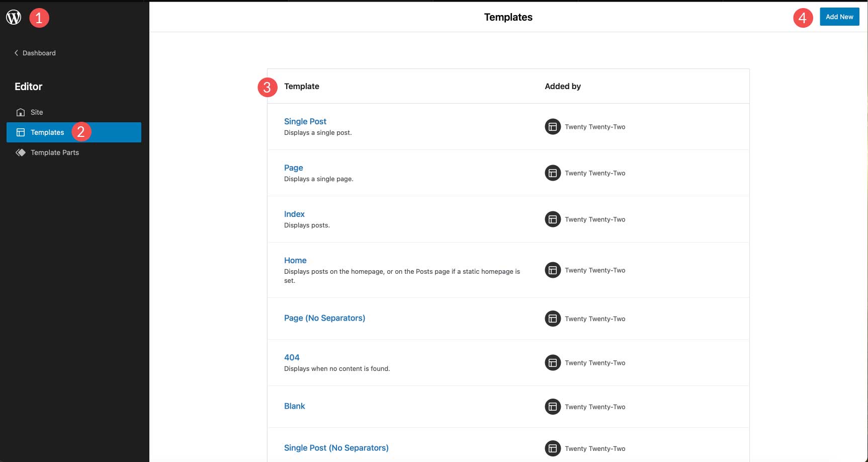Viewport: 868px width, 462px height.
Task: Click the Template Parts diamond icon
Action: pos(21,152)
